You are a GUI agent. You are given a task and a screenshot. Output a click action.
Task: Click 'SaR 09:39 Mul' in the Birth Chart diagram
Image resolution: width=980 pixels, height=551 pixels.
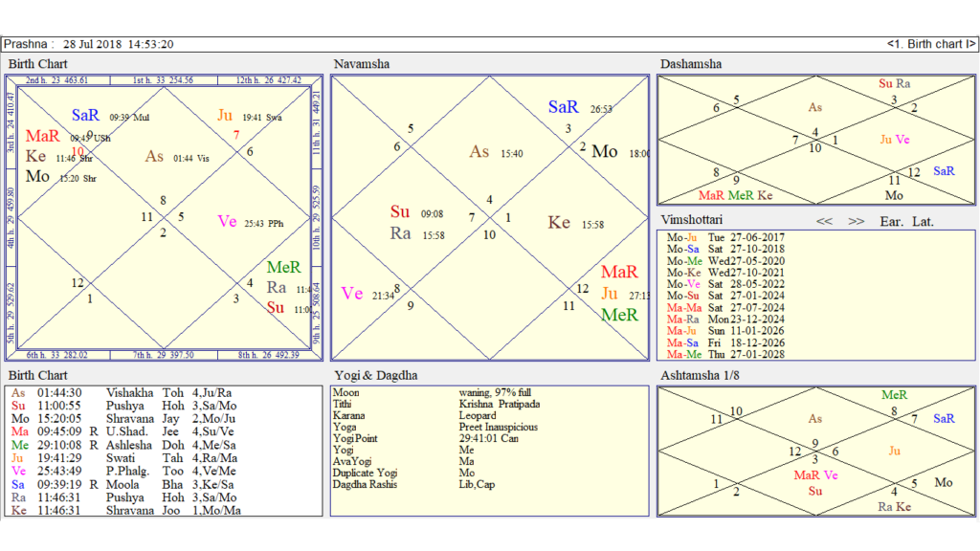(x=111, y=116)
